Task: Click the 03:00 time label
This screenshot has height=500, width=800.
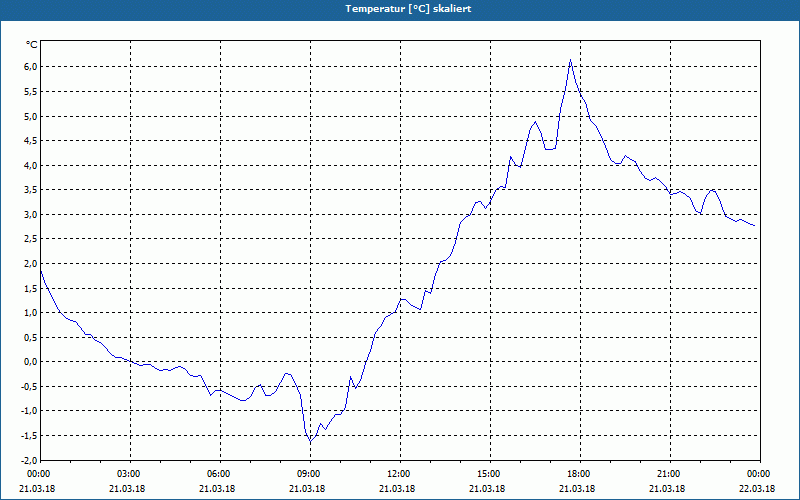Action: coord(131,474)
